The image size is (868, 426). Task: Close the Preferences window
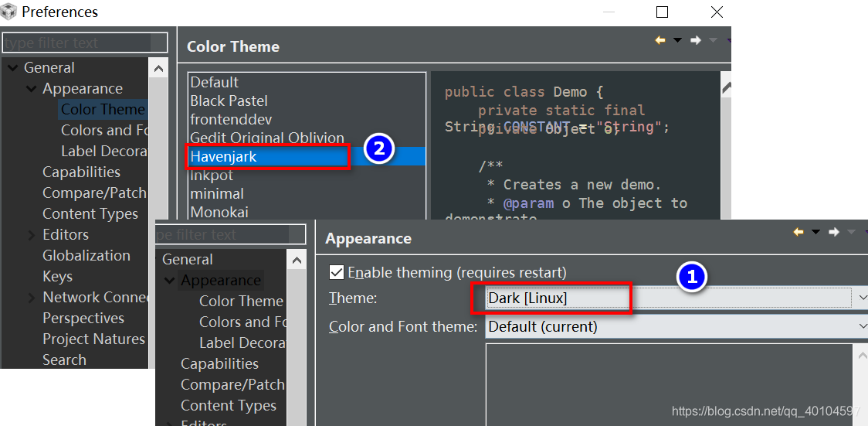point(717,12)
